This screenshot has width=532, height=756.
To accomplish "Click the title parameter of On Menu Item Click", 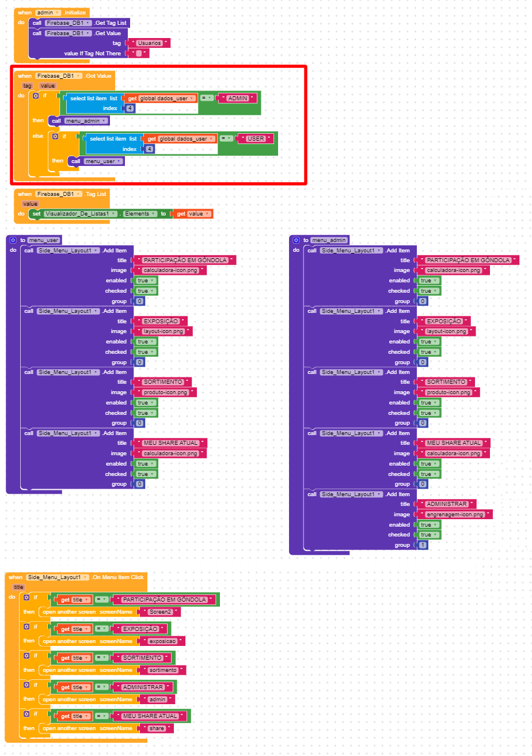I will [19, 587].
